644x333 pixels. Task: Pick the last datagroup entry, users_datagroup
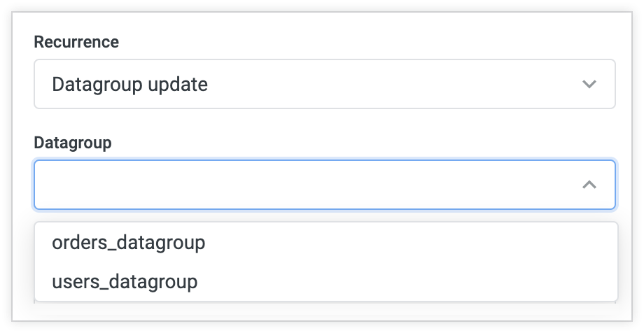(x=125, y=282)
